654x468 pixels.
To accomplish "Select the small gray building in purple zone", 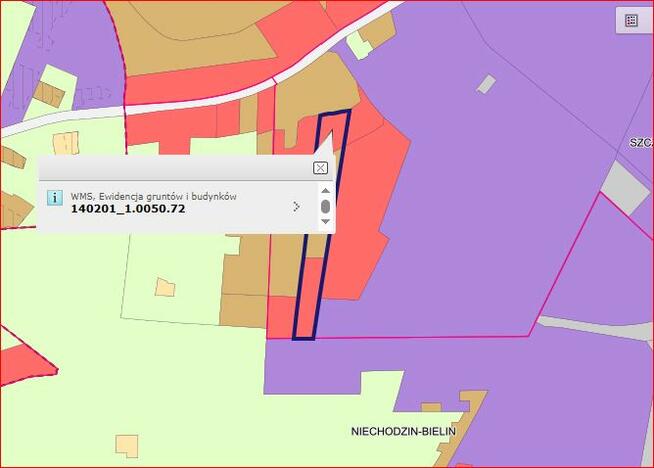I will click(486, 84).
